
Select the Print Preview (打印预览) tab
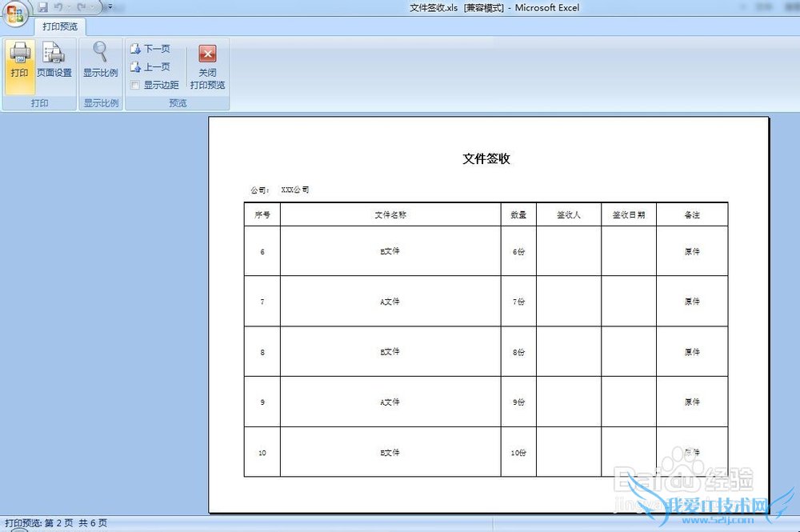pyautogui.click(x=60, y=26)
